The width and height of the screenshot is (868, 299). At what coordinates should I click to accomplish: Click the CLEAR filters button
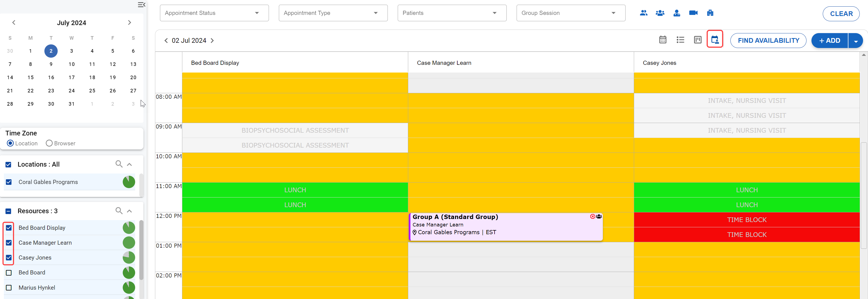point(841,14)
